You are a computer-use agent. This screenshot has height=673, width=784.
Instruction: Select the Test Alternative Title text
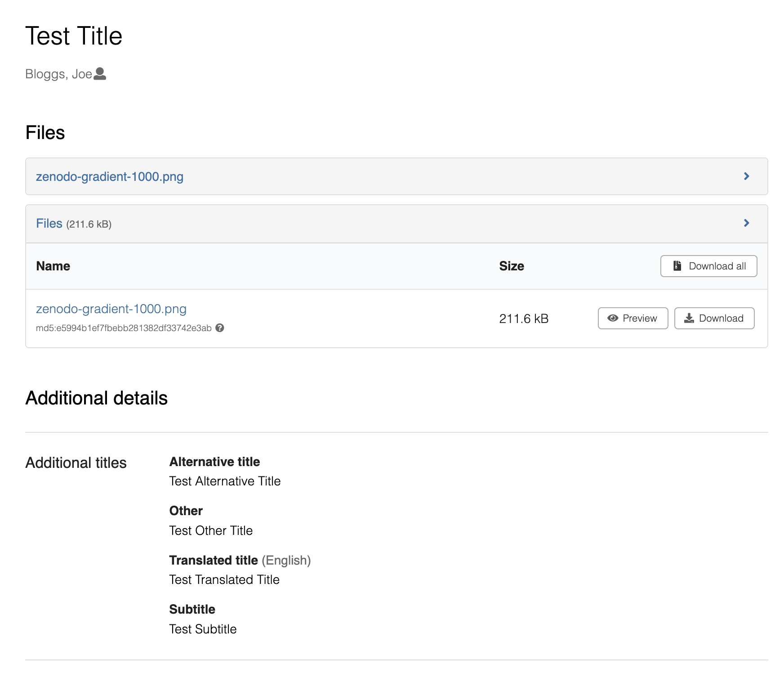[225, 481]
